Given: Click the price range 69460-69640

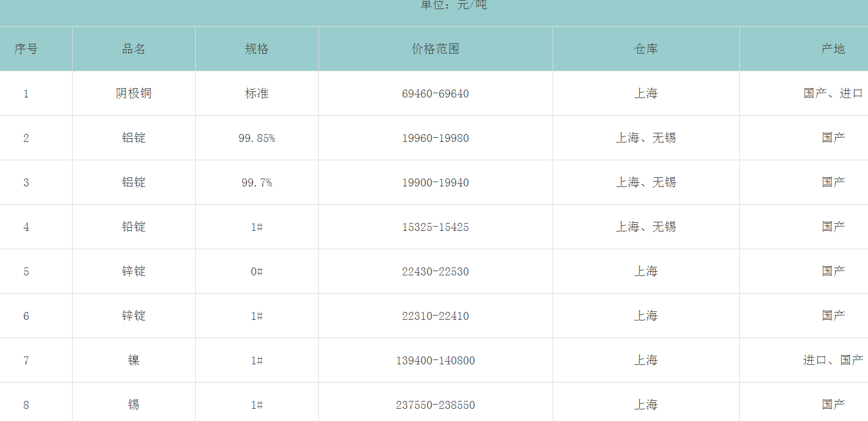Looking at the screenshot, I should click(x=436, y=94).
